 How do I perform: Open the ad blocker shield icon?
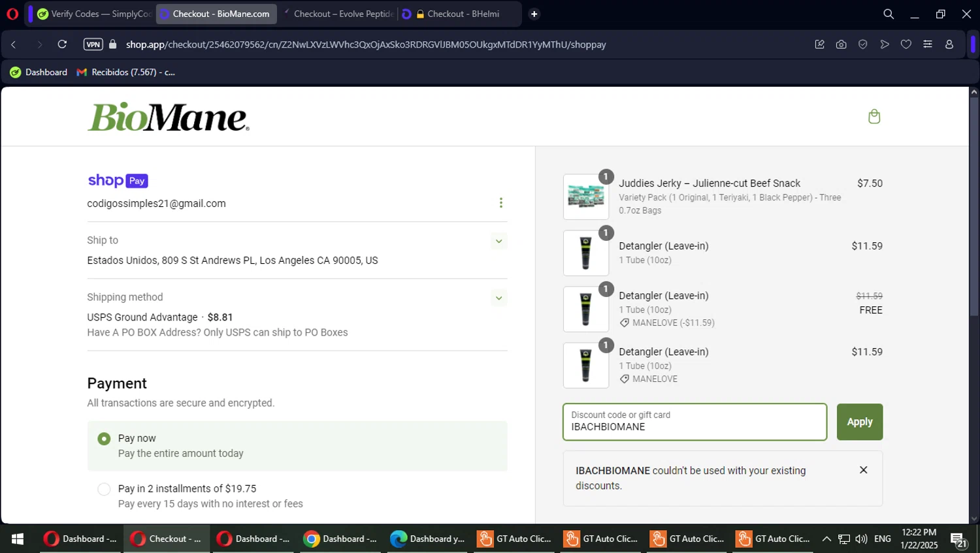pyautogui.click(x=862, y=44)
